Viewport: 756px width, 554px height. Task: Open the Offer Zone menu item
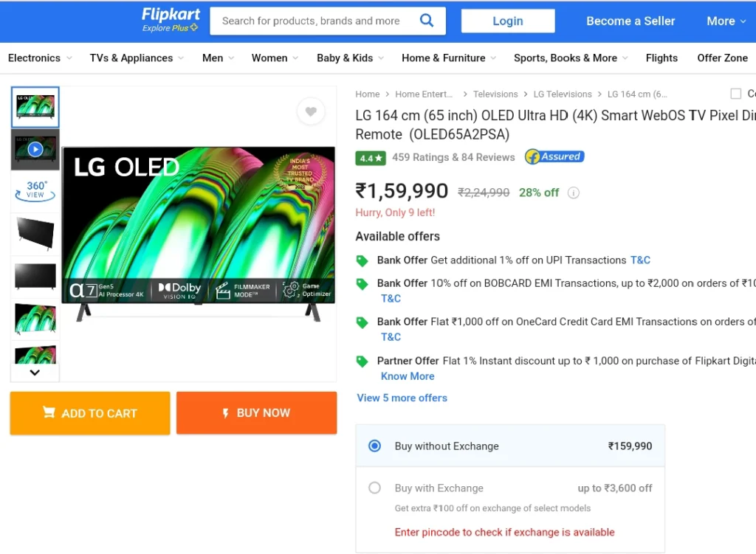[x=722, y=58]
